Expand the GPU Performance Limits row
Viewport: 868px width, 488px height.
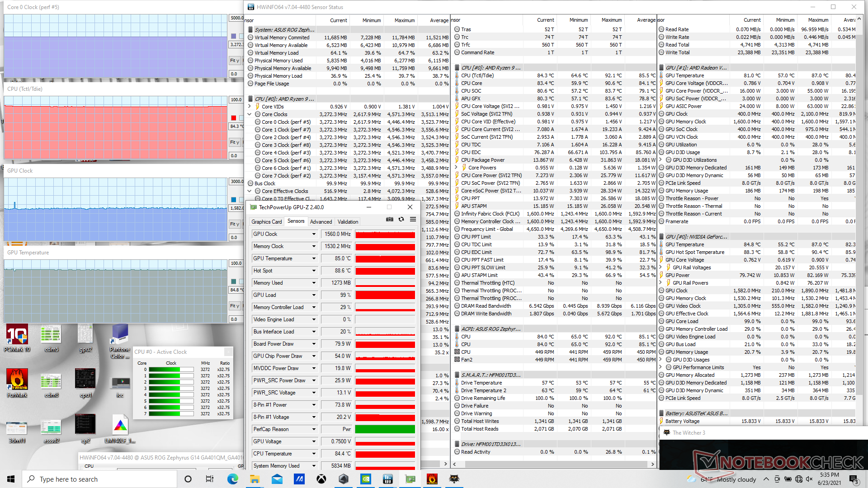[660, 367]
